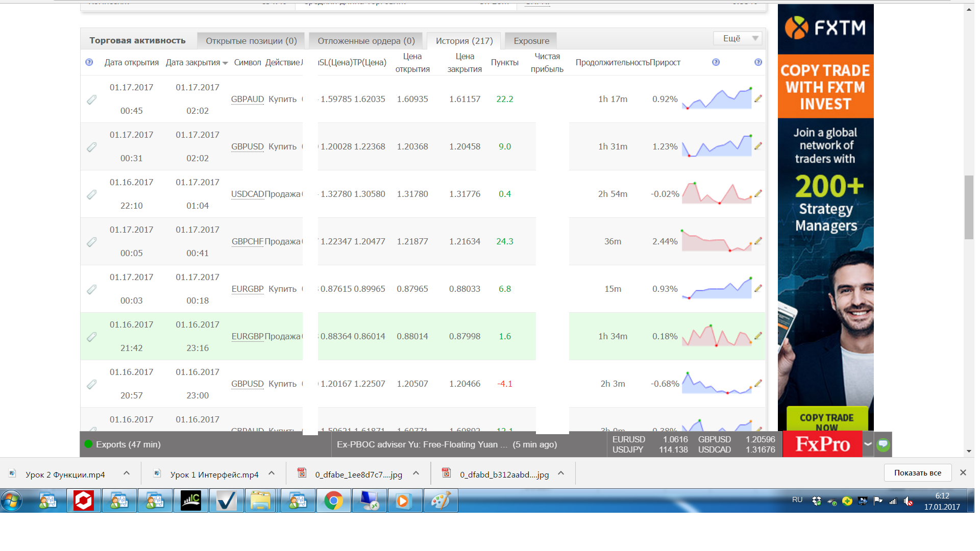Open Google Chrome from taskbar

(x=333, y=501)
